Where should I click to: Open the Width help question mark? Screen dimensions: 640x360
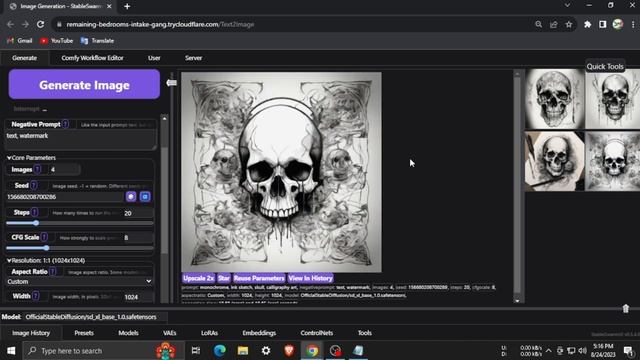click(x=36, y=296)
